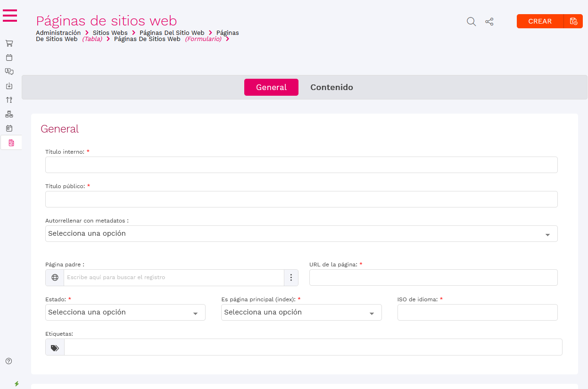The height and width of the screenshot is (389, 588).
Task: Click the Título interno input field
Action: (x=301, y=165)
